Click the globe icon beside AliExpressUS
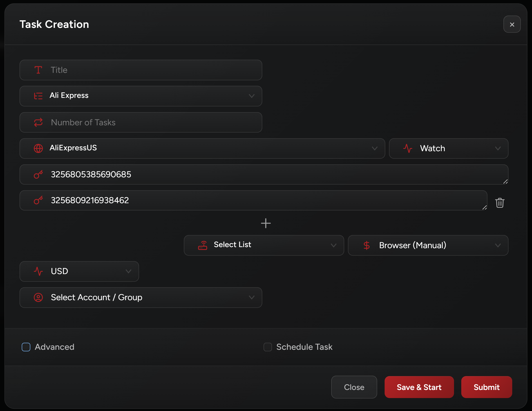Viewport: 532px width, 411px height. [x=38, y=148]
